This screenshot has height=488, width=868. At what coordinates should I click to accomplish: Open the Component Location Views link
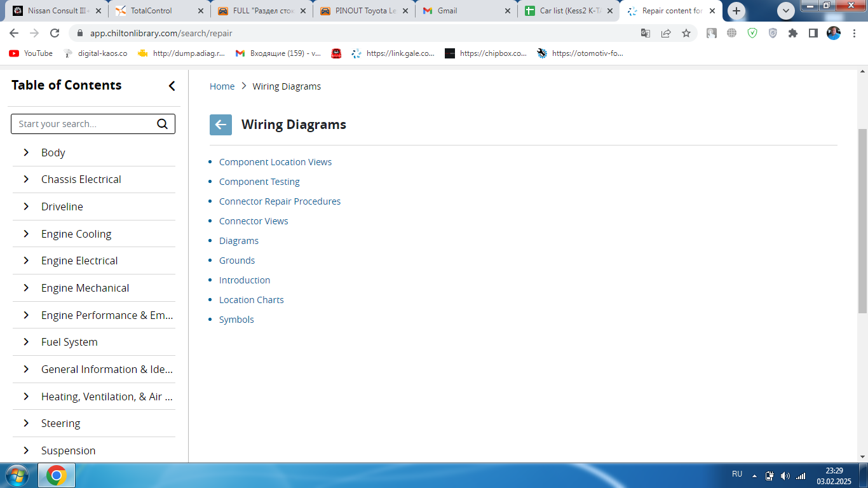[x=275, y=162]
